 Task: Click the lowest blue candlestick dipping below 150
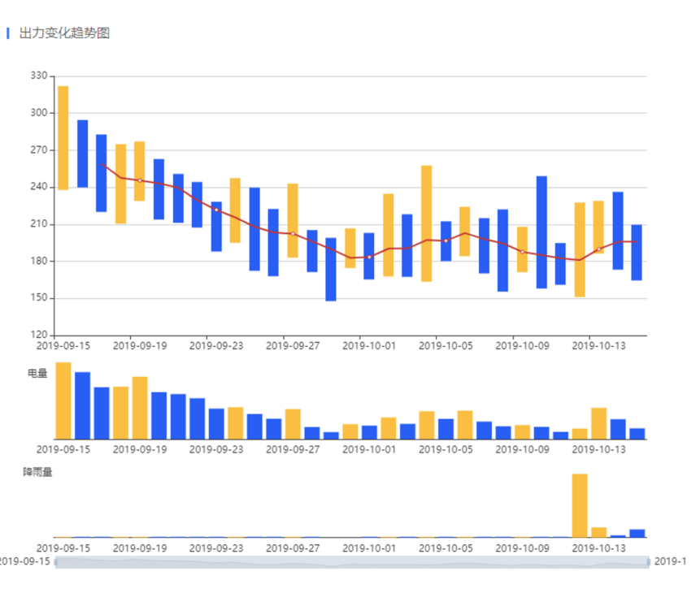click(331, 269)
